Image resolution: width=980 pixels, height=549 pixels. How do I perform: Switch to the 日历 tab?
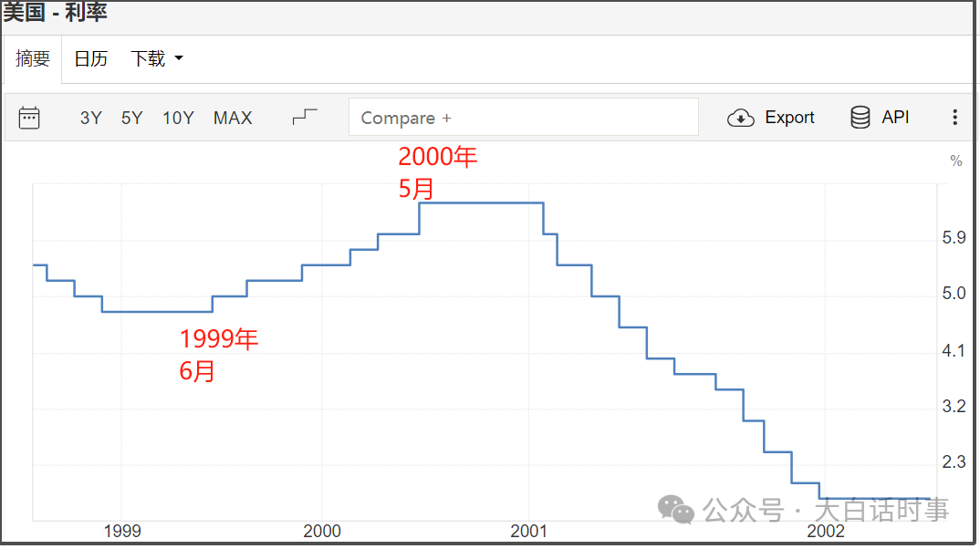tap(90, 58)
